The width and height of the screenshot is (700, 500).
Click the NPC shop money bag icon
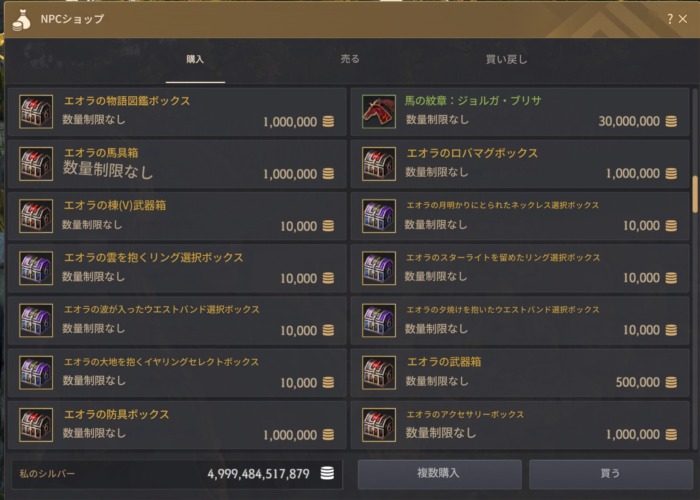coord(21,20)
